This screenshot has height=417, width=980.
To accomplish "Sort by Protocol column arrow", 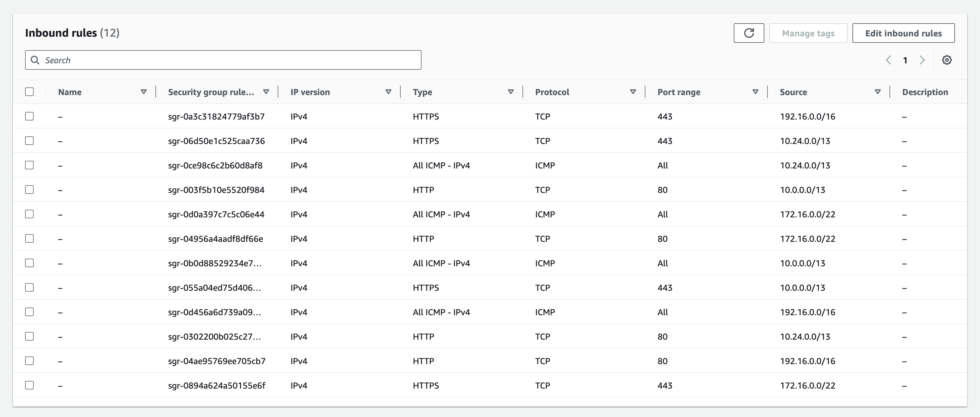I will [x=633, y=92].
